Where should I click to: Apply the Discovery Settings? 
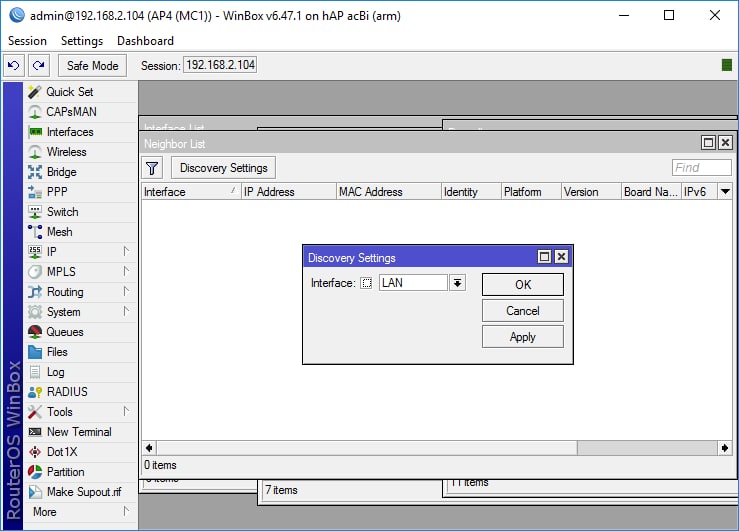point(523,337)
